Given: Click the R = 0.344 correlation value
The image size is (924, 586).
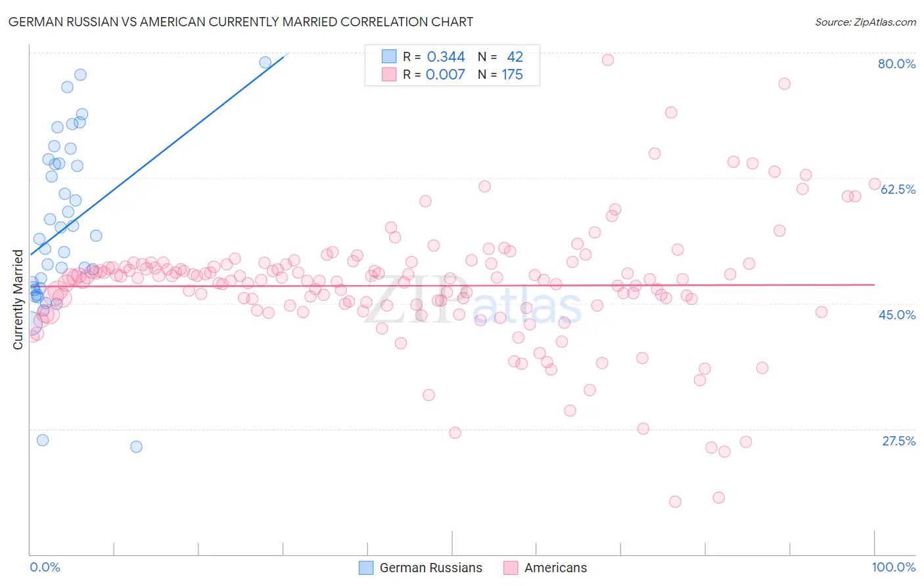Looking at the screenshot, I should click(434, 56).
